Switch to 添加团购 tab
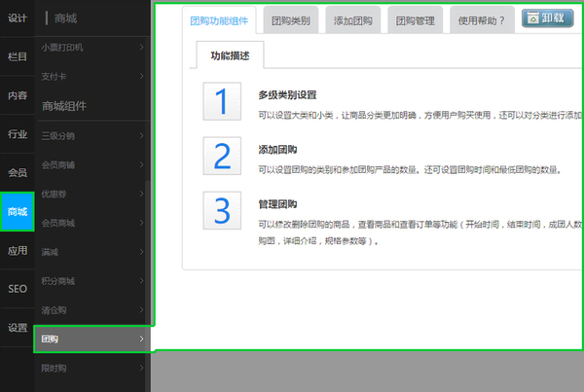The width and height of the screenshot is (584, 392). tap(353, 20)
